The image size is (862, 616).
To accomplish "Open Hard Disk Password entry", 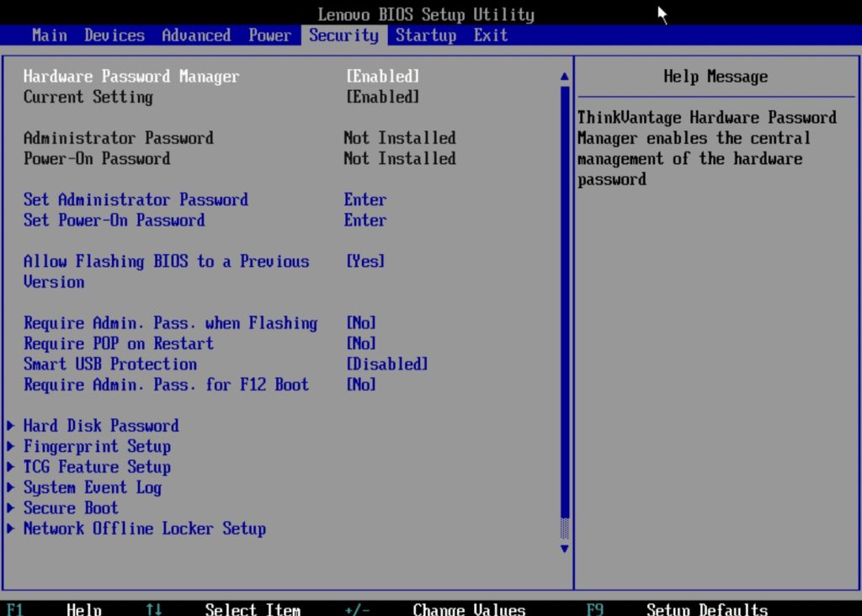I will point(101,426).
